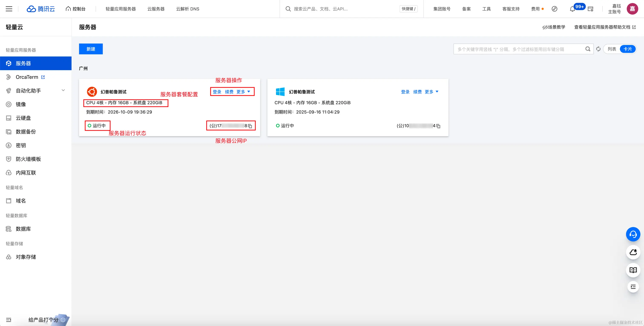This screenshot has height=326, width=644.
Task: Switch to 列表 list view
Action: [612, 49]
